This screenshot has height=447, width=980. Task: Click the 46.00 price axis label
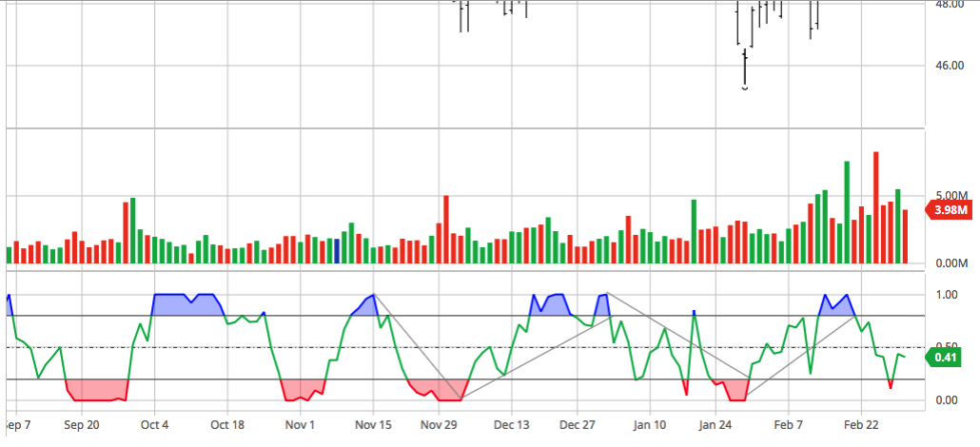point(950,65)
